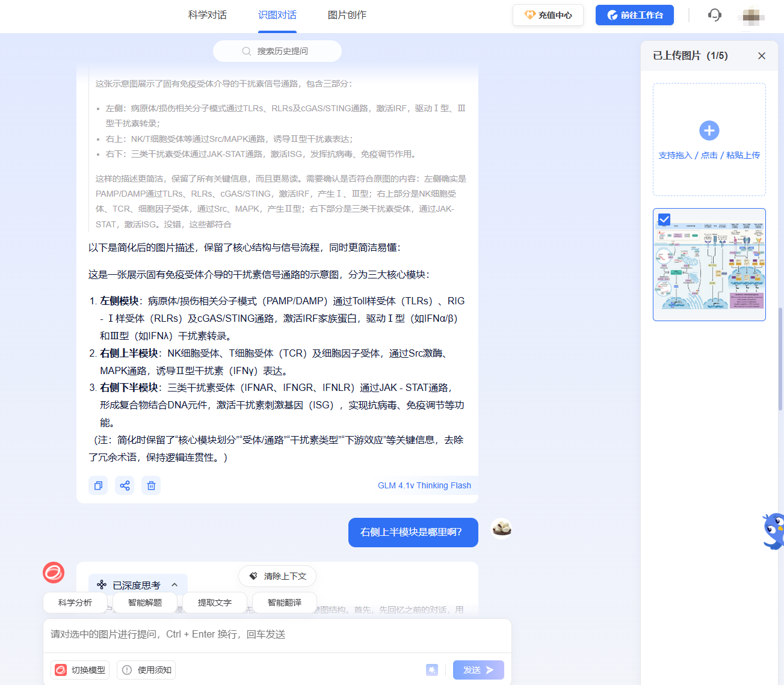Click the user message avatar
Viewport: 784px width, 685px height.
click(x=502, y=529)
